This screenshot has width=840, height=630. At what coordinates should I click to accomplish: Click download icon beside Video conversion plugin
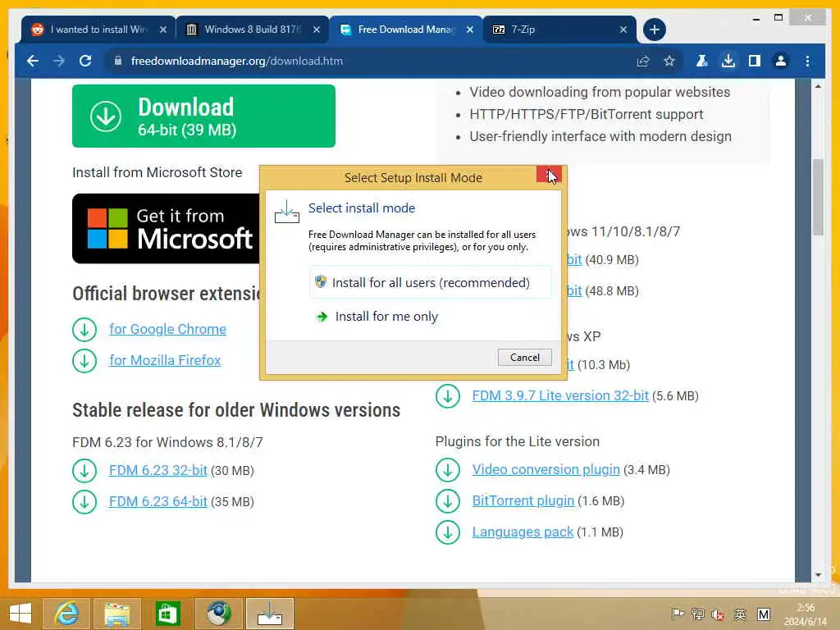(448, 470)
